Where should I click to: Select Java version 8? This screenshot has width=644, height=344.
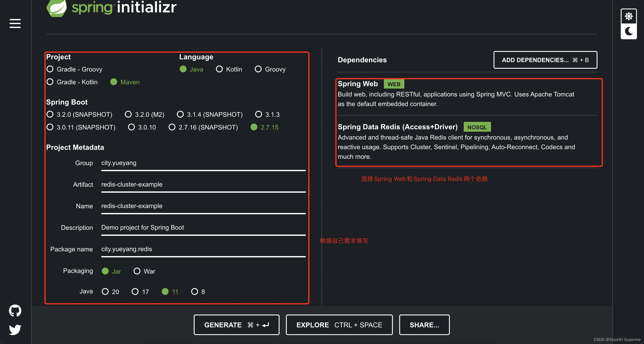(198, 292)
